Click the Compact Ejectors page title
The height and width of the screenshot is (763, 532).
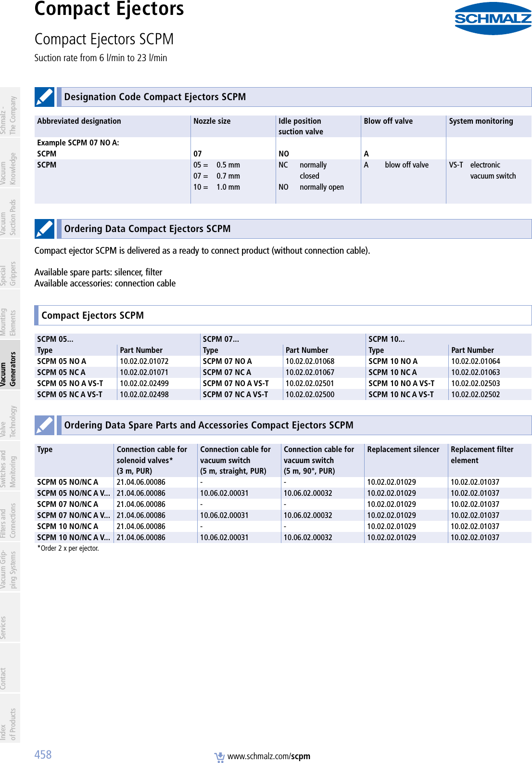[109, 9]
